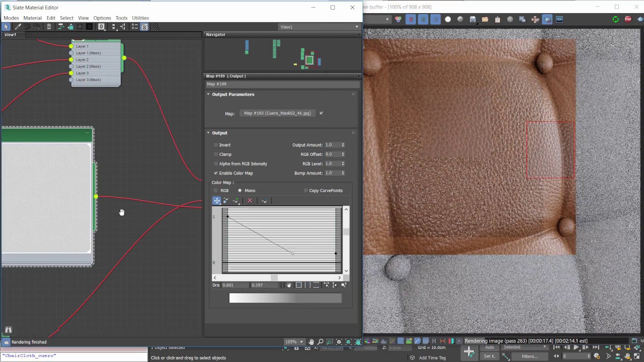Pick material from object eyedropper
Viewport: 644px width, 362px height.
(18, 27)
